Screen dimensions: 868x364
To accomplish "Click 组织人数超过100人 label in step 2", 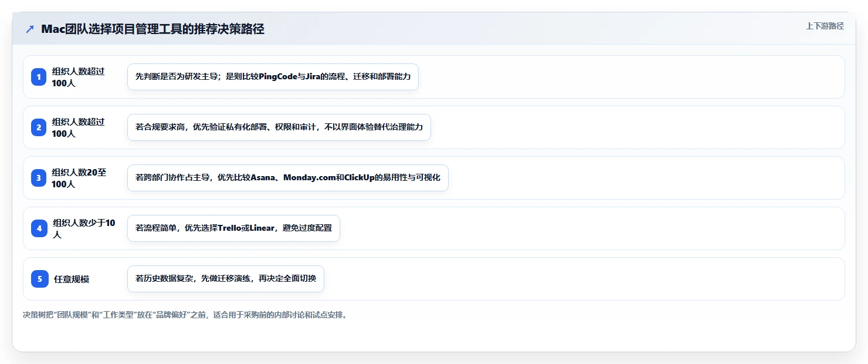I will (x=78, y=127).
